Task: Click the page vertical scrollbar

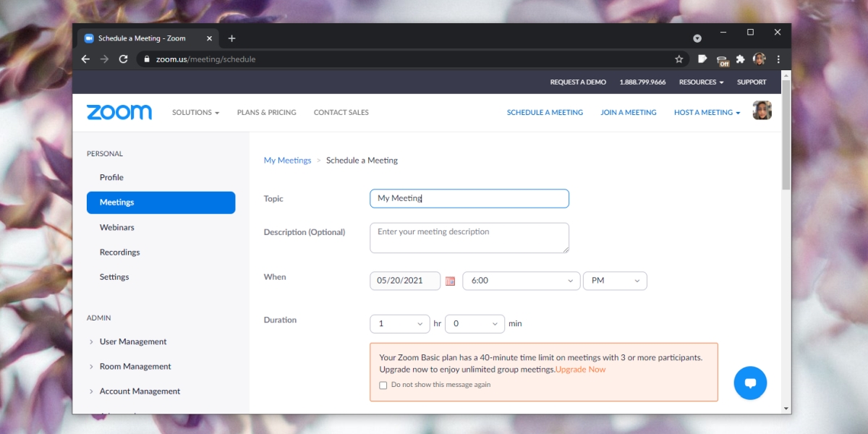Action: pos(786,134)
